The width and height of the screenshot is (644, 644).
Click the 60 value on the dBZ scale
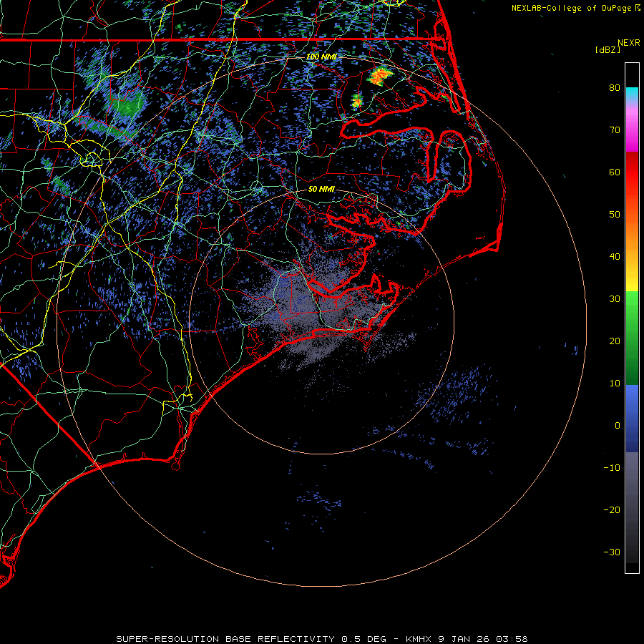(615, 172)
